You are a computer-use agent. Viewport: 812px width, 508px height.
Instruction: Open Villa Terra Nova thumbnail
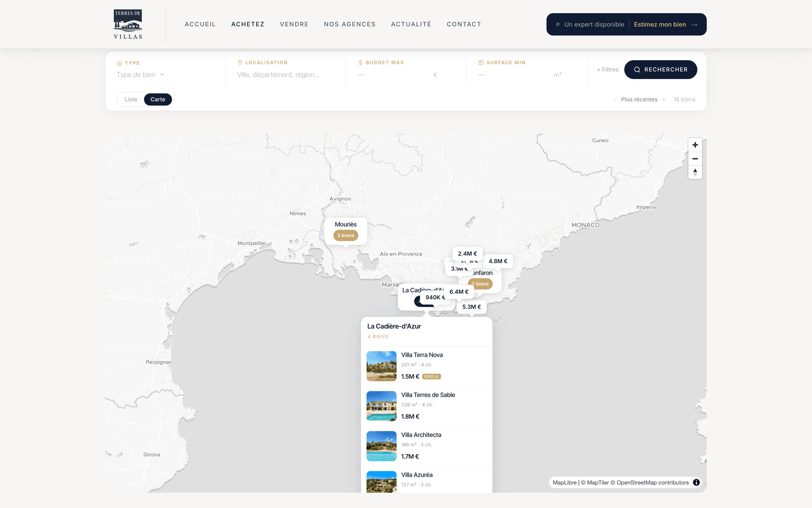381,366
